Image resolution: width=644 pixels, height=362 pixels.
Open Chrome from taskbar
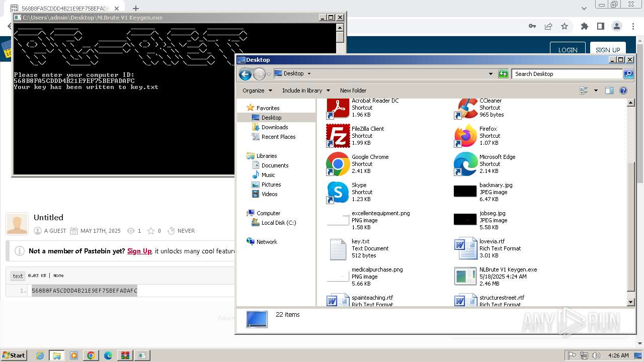pos(91,355)
